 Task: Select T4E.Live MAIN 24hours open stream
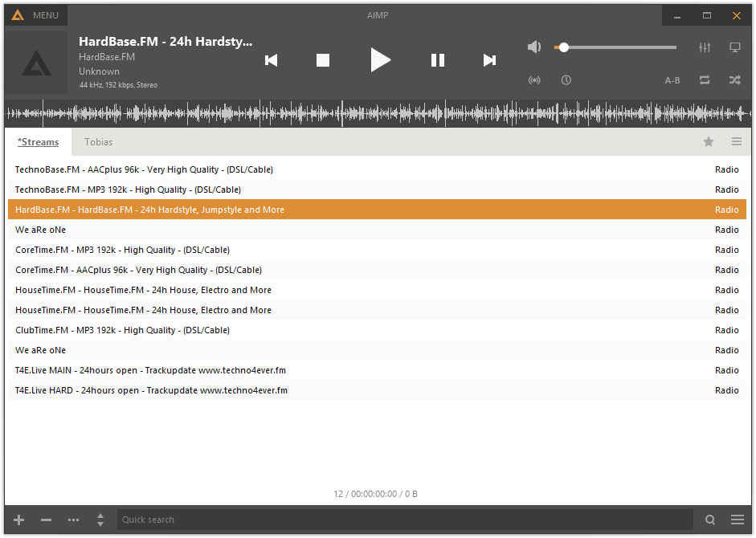(377, 370)
